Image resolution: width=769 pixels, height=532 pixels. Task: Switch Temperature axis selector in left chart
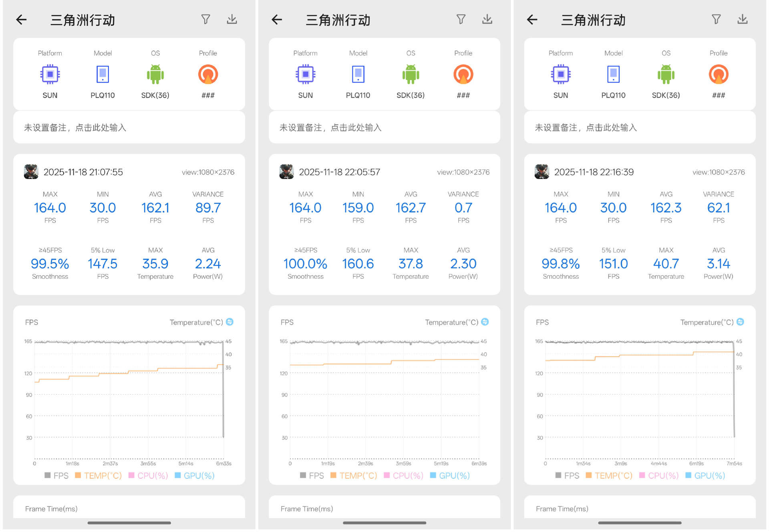click(229, 322)
